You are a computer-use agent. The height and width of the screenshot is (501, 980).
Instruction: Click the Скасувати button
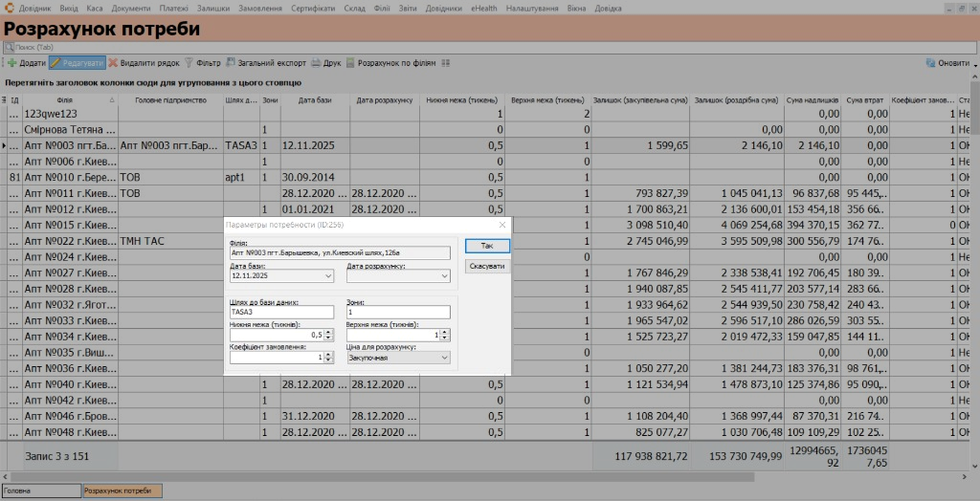[487, 266]
